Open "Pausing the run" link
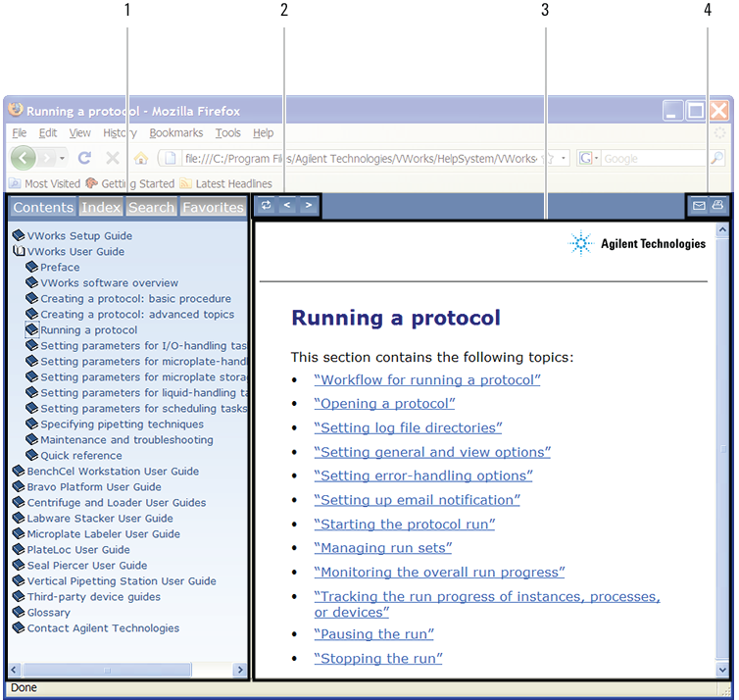This screenshot has height=700, width=739. 373,634
